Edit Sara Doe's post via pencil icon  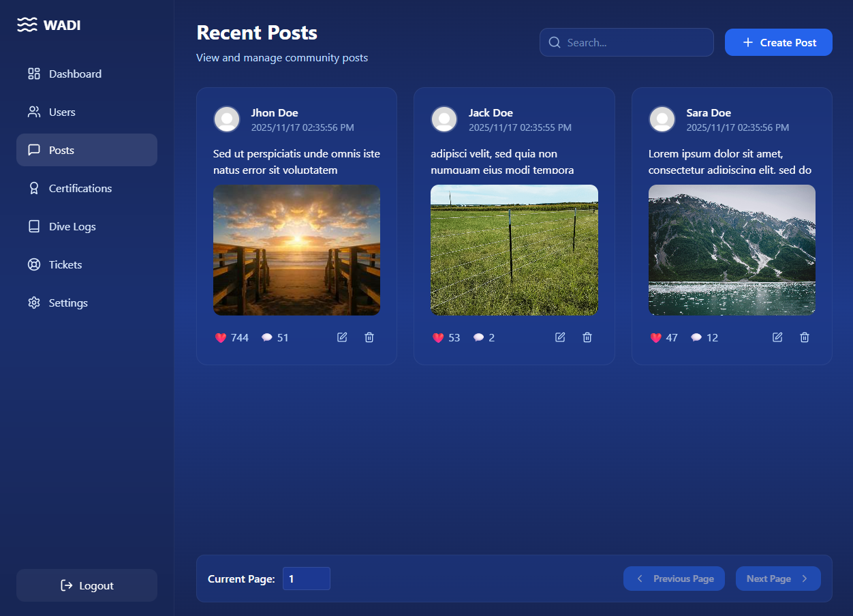tap(777, 337)
